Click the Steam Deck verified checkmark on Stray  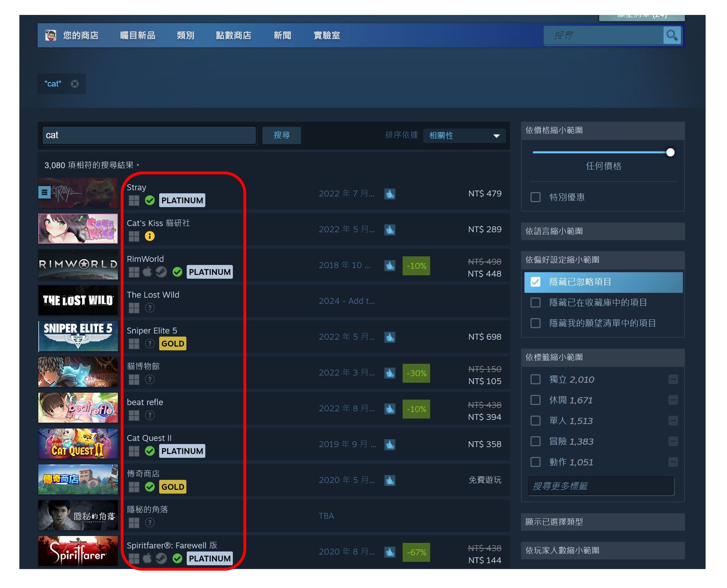pos(150,201)
